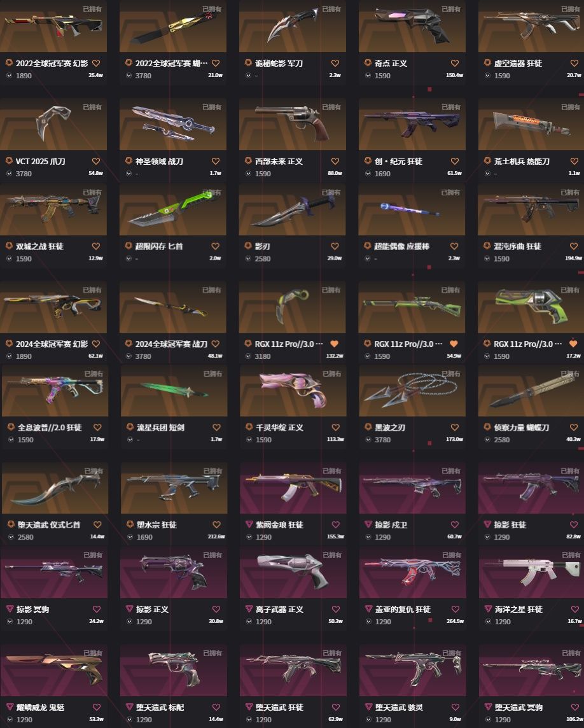Select the 千灵华绽 正义 pink pistol image

point(293,391)
